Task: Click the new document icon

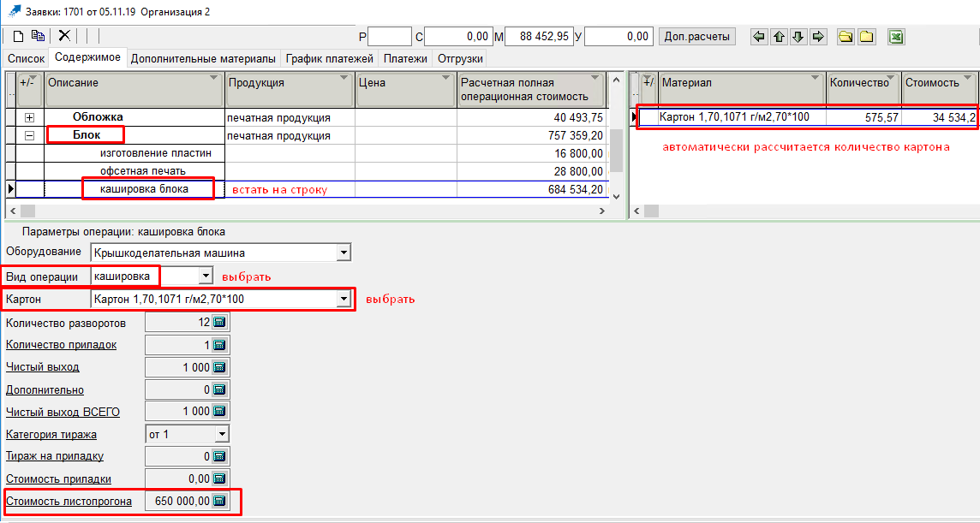Action: pos(18,36)
